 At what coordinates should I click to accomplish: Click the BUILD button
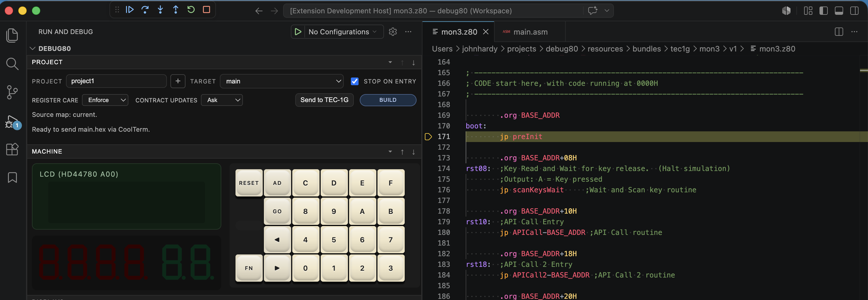point(388,100)
